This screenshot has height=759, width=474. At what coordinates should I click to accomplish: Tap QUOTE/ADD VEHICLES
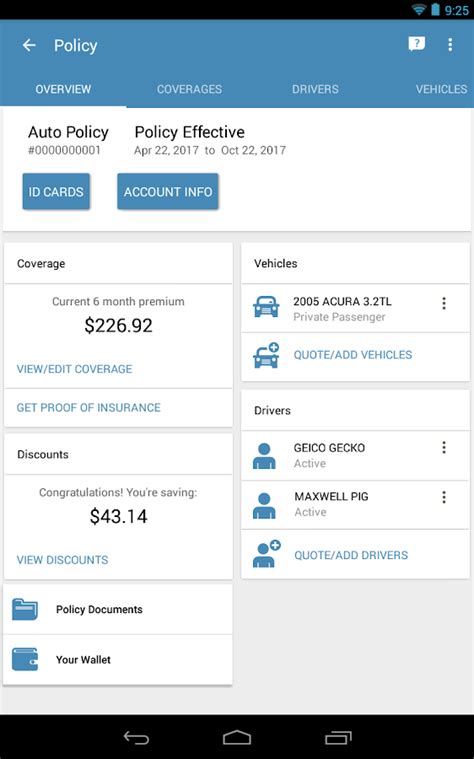(353, 355)
